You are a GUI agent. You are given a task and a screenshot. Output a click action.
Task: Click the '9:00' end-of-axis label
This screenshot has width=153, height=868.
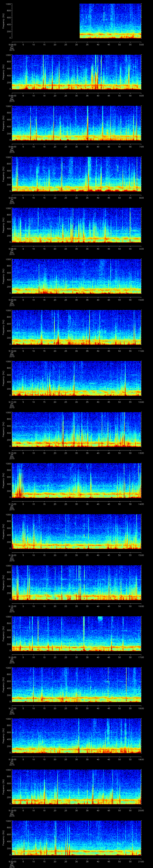point(141,249)
